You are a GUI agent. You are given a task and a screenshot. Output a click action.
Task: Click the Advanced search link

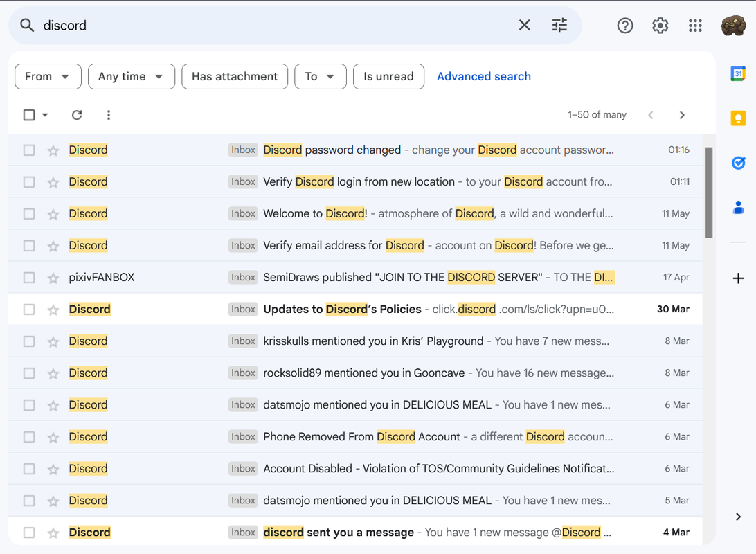[x=483, y=77]
